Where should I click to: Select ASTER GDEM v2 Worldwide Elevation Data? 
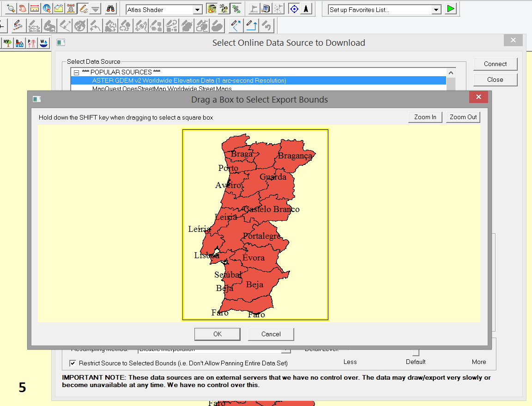(x=189, y=80)
